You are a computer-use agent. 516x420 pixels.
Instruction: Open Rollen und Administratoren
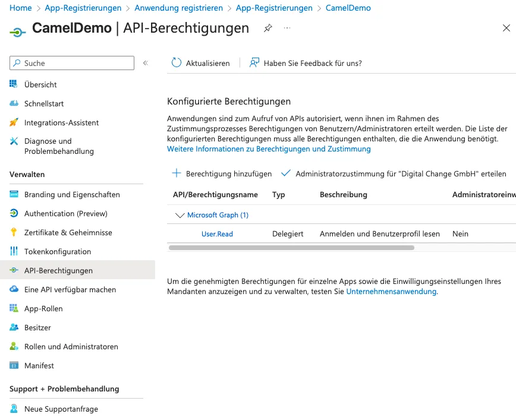tap(71, 347)
